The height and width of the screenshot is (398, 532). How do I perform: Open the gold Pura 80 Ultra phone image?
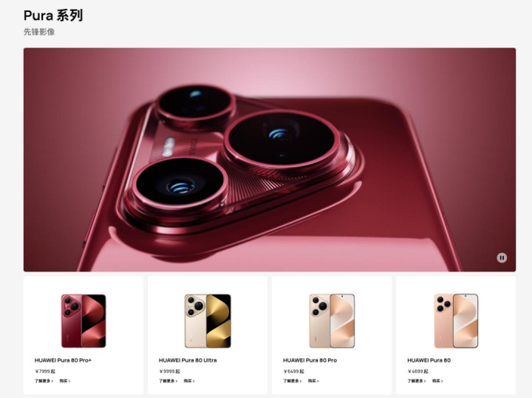pyautogui.click(x=208, y=321)
